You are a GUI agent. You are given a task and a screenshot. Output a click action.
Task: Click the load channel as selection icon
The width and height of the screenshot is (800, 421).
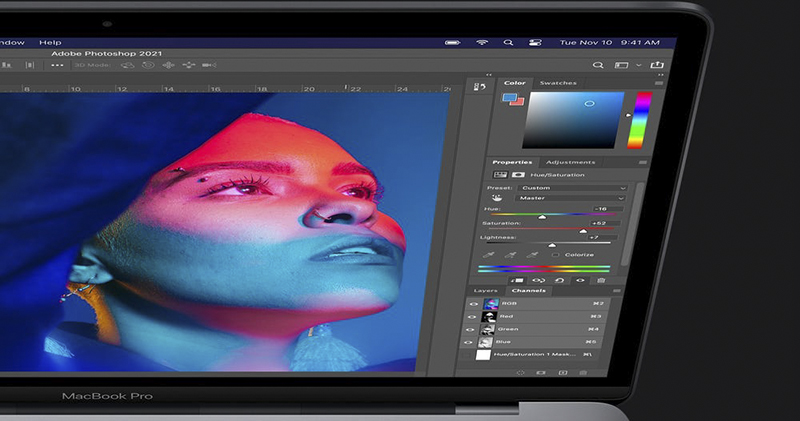[x=520, y=373]
